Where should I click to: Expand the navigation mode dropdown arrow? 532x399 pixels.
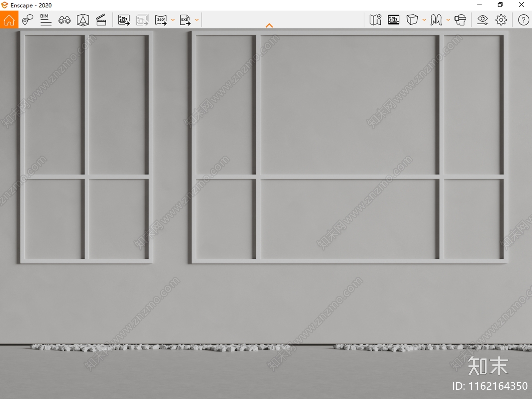tap(448, 20)
